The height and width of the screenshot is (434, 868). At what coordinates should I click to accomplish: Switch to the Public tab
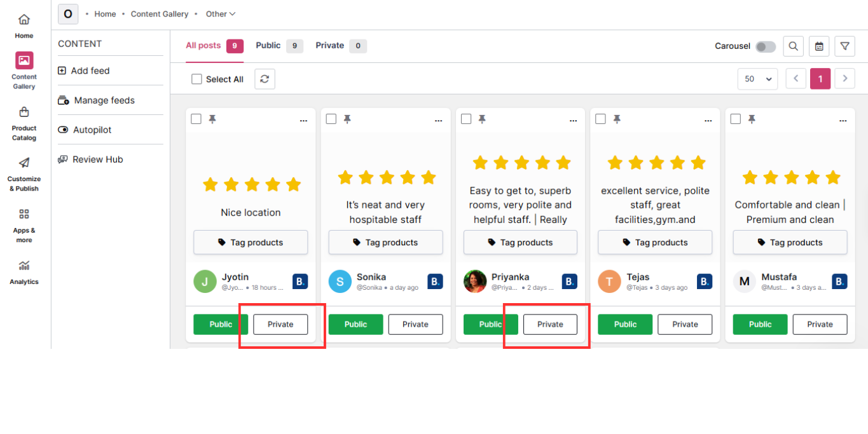point(279,46)
